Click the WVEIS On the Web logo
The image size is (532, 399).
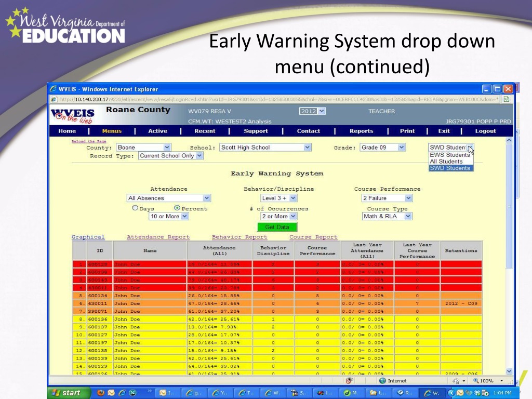(73, 115)
